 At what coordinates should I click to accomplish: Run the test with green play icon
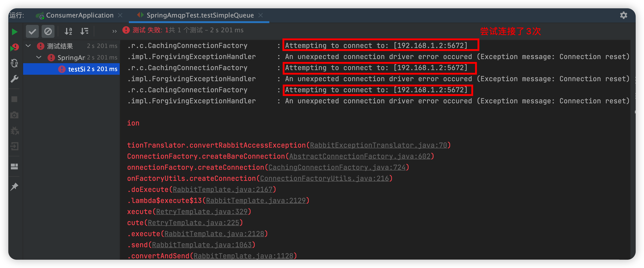point(15,32)
